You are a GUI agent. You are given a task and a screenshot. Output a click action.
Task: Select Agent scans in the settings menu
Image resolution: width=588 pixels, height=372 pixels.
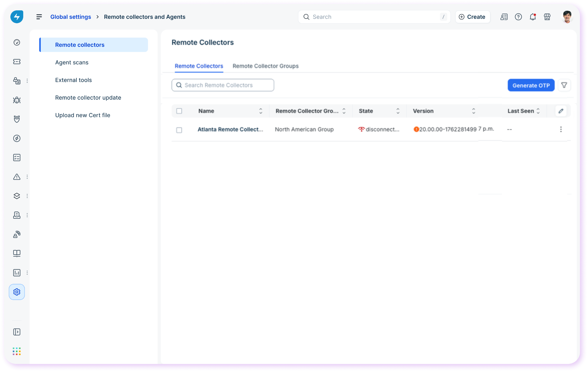click(x=72, y=63)
